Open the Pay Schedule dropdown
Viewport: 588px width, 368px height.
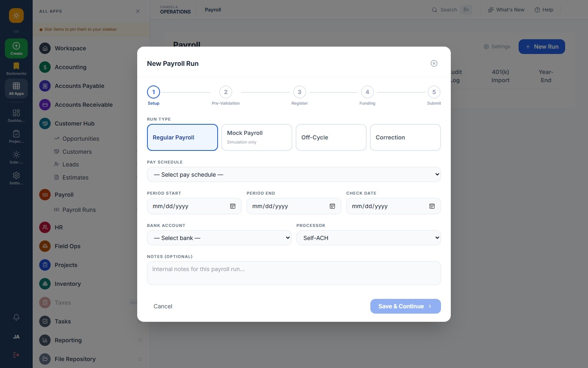pyautogui.click(x=294, y=175)
